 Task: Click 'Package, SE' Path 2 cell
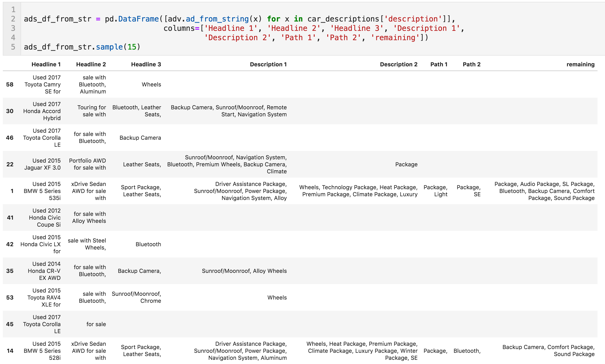[x=468, y=191]
